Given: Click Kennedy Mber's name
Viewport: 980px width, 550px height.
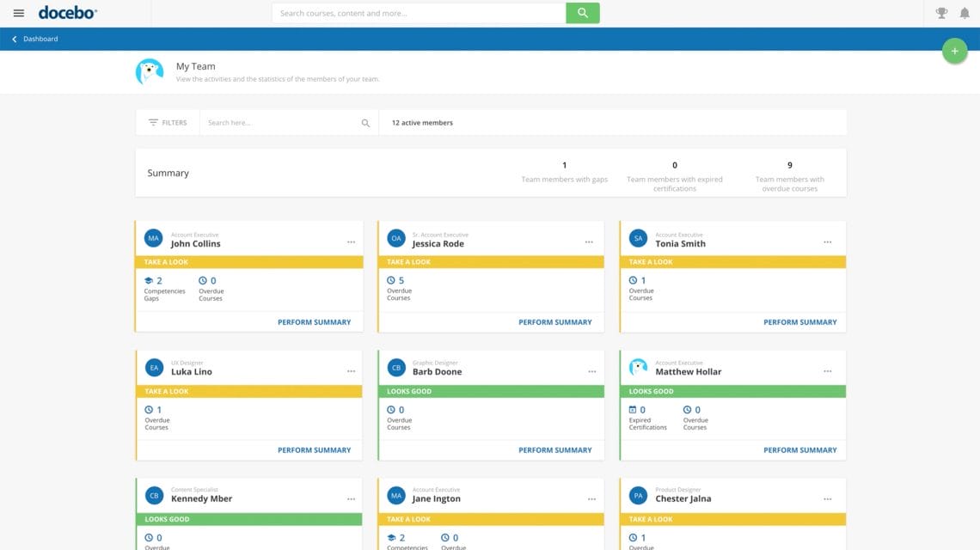Looking at the screenshot, I should click(201, 498).
